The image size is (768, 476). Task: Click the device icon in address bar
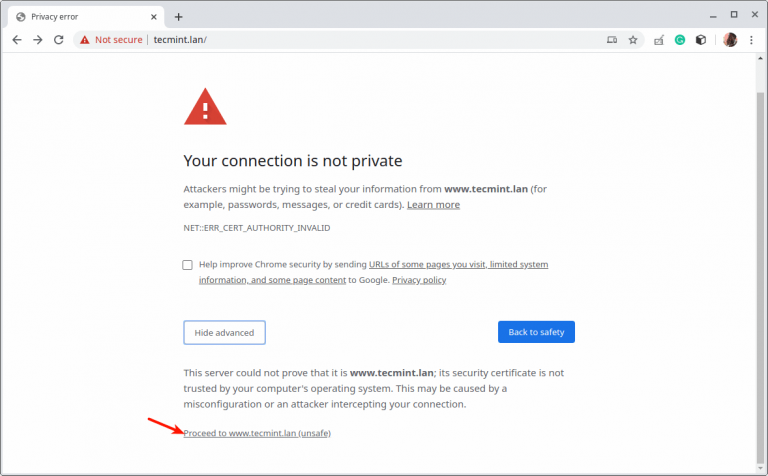(612, 40)
